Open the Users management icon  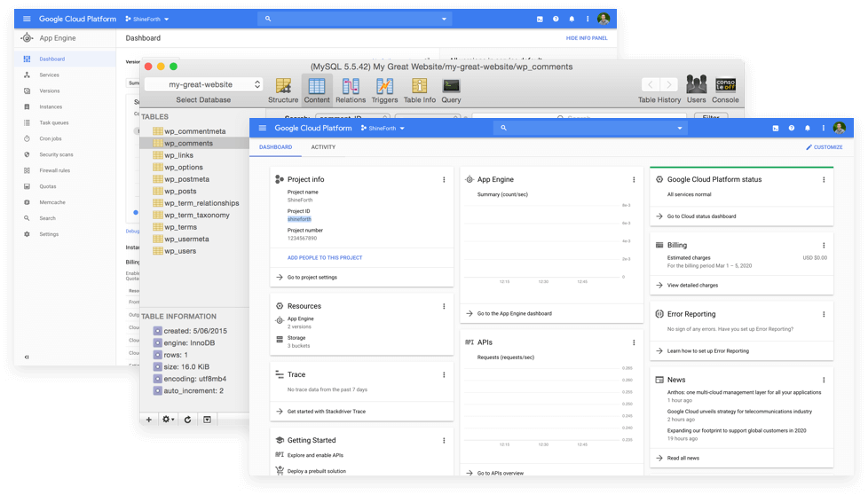697,89
